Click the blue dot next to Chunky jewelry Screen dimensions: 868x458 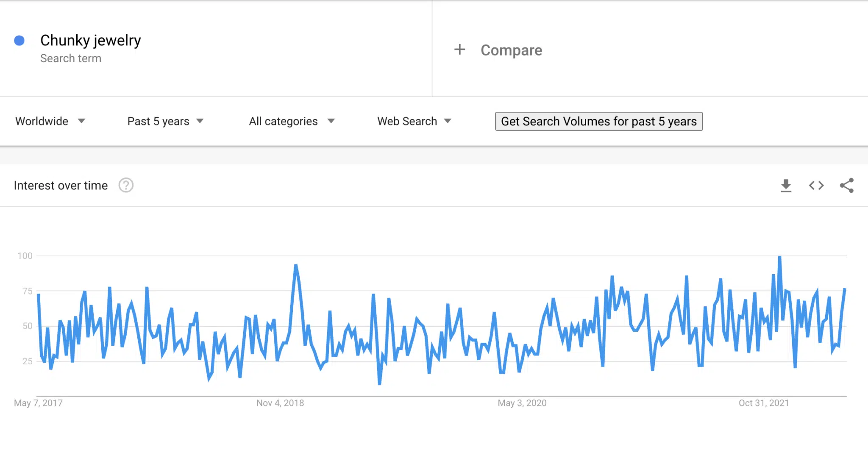pos(19,41)
